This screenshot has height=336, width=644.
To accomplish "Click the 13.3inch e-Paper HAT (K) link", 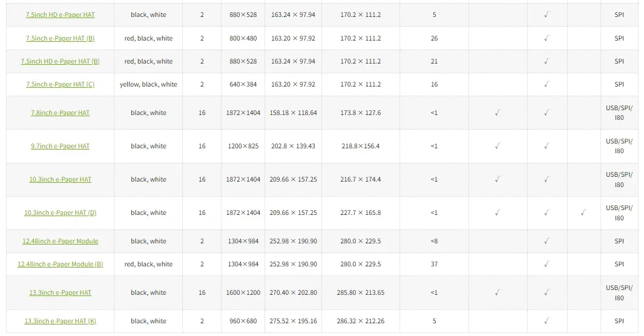I will pyautogui.click(x=60, y=321).
